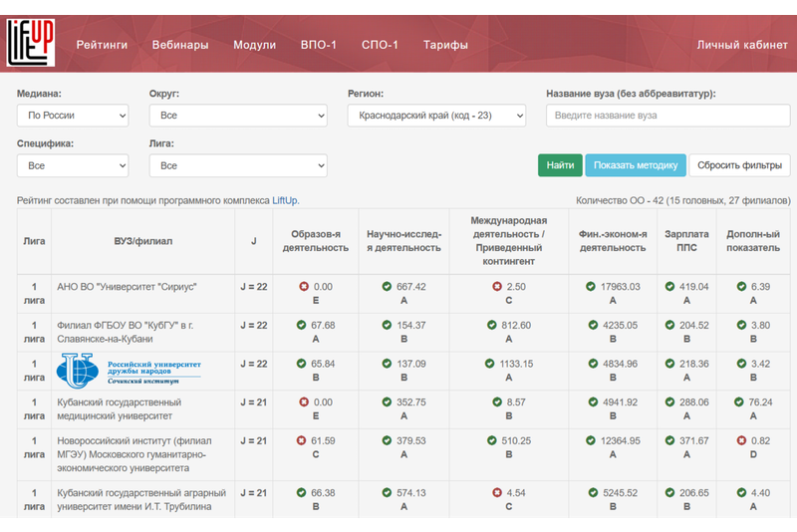
Task: Click green check next to 17963.03
Action: [590, 287]
